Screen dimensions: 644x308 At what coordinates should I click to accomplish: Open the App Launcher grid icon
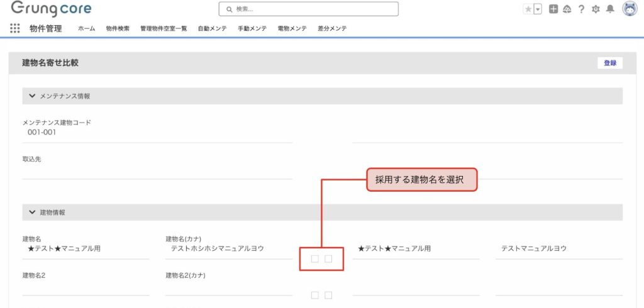click(x=15, y=28)
